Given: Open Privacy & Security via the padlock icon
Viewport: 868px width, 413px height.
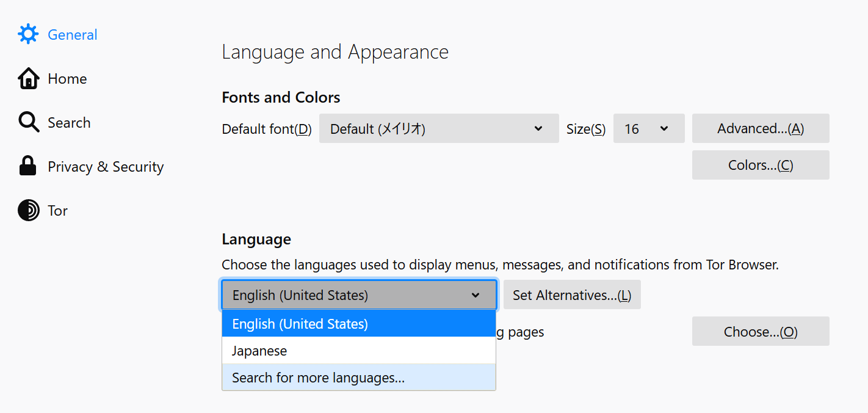Looking at the screenshot, I should [28, 166].
